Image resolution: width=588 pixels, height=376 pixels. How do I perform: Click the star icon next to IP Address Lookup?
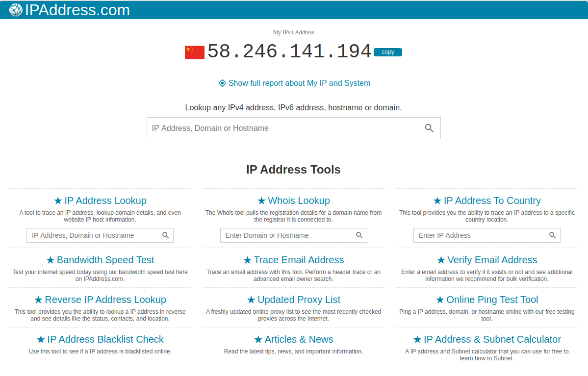pyautogui.click(x=58, y=201)
